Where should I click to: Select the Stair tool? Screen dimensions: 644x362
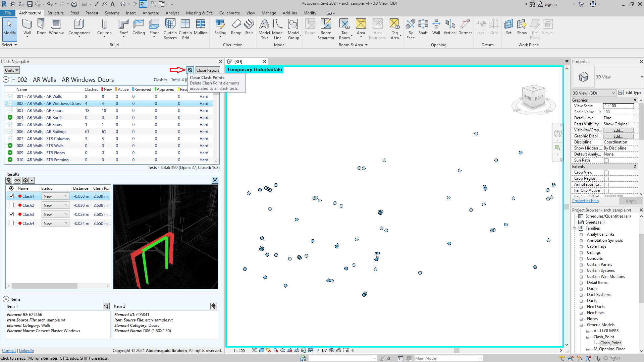(249, 27)
